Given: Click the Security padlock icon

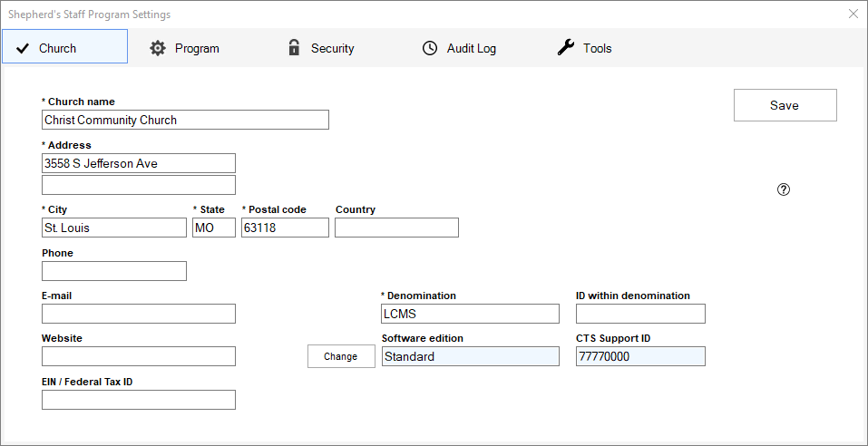Looking at the screenshot, I should point(294,48).
